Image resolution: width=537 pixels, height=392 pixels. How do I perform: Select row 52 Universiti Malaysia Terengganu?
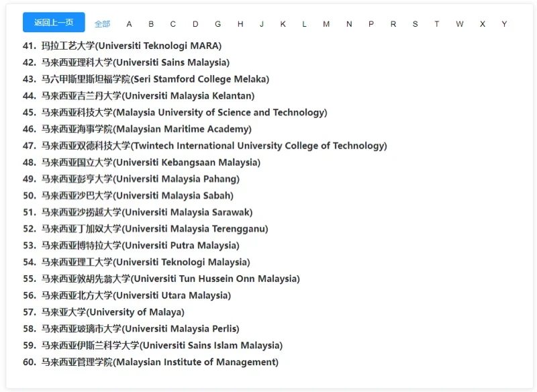pyautogui.click(x=146, y=229)
